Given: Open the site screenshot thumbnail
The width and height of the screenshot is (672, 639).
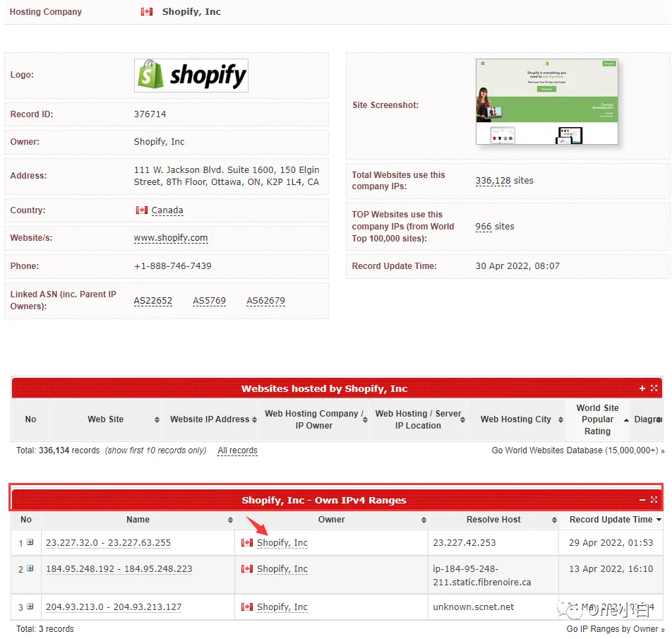Looking at the screenshot, I should pyautogui.click(x=547, y=102).
